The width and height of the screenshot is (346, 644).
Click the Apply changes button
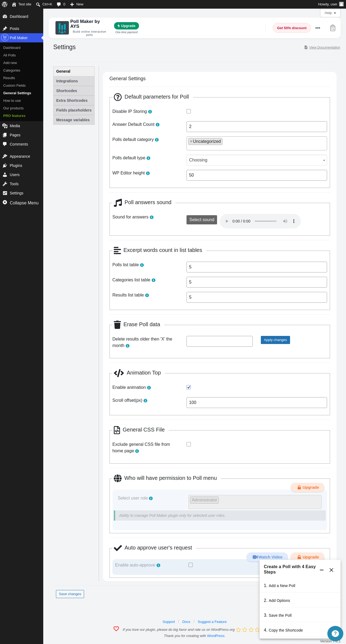click(x=275, y=340)
